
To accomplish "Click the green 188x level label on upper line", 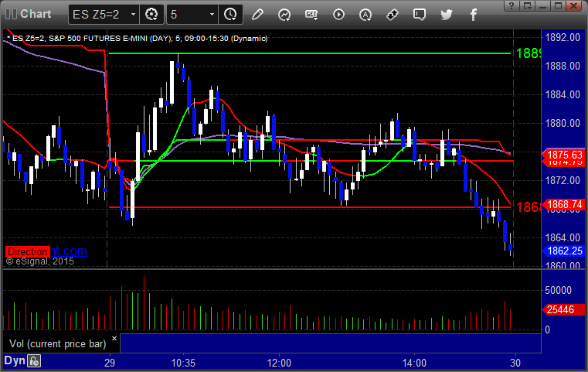I will click(x=529, y=53).
